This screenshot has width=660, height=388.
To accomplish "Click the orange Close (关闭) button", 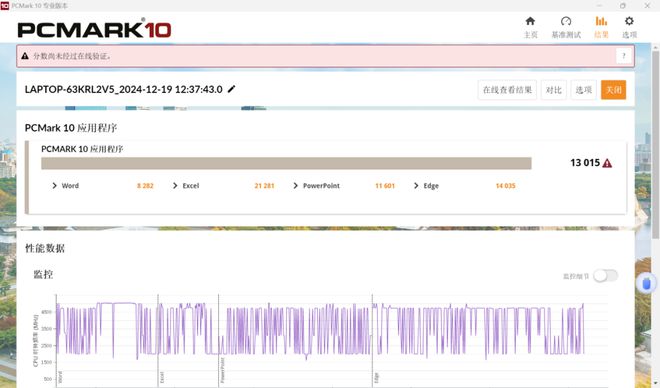I will [x=613, y=90].
